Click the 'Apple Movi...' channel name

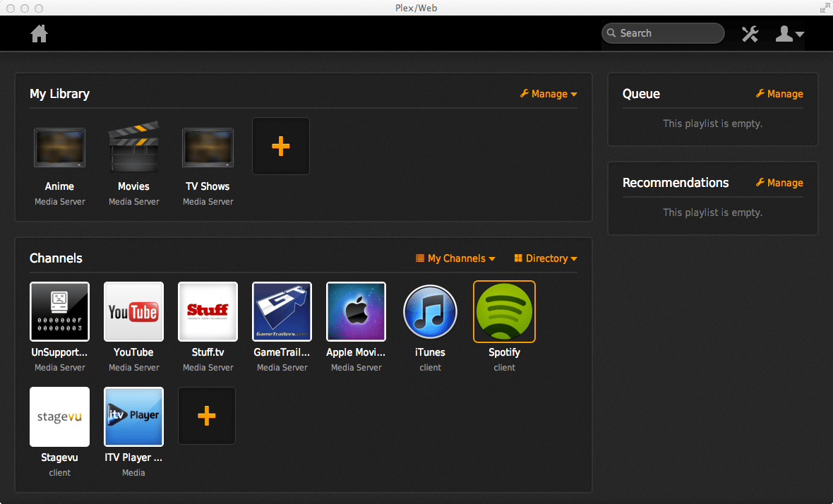(x=356, y=353)
